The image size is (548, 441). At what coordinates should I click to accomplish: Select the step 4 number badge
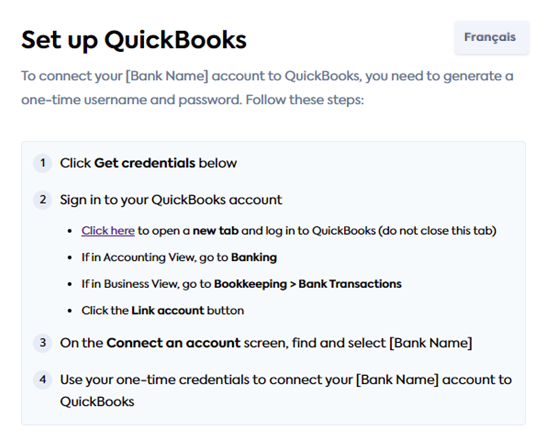(x=43, y=379)
